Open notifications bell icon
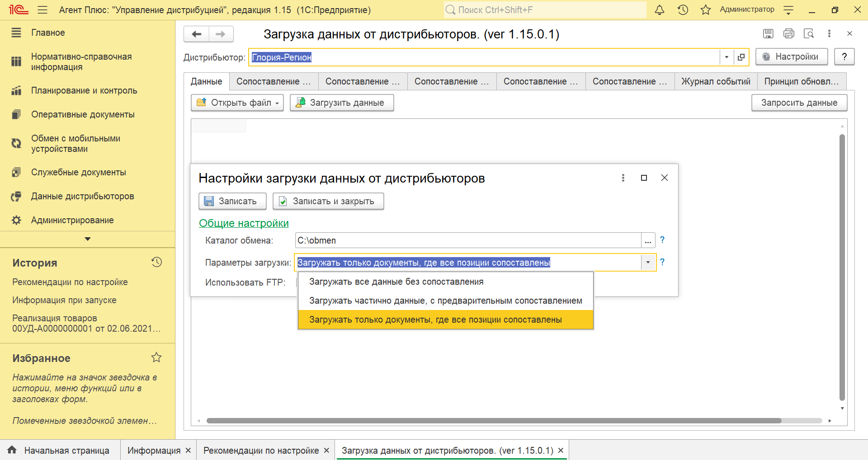 [660, 9]
